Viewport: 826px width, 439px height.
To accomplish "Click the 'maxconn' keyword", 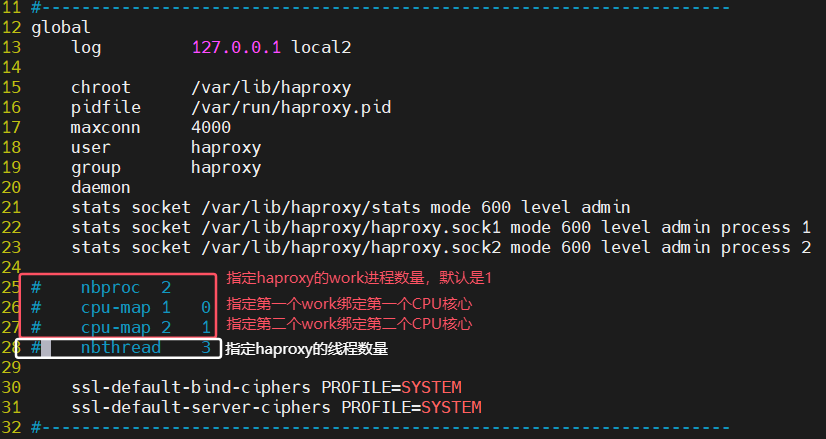I will pos(106,128).
